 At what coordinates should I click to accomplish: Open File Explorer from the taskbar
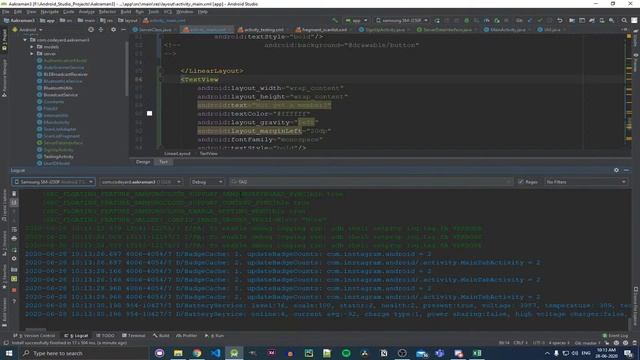pos(178,353)
